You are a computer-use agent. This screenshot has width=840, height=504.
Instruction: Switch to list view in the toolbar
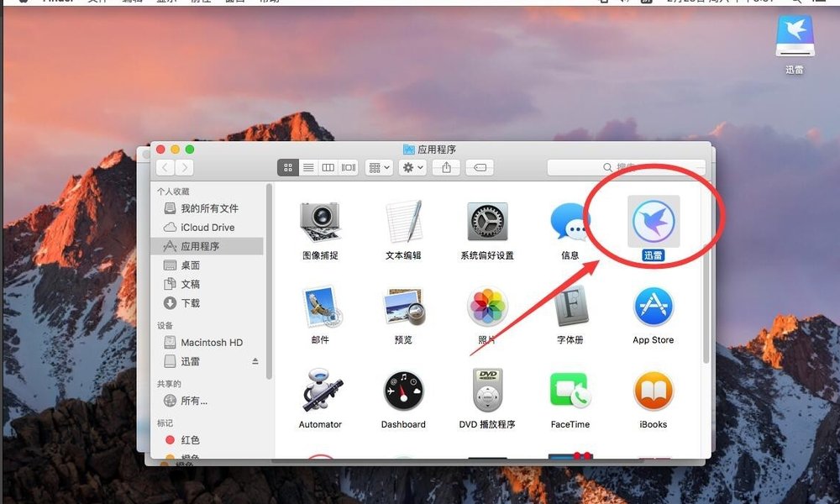(307, 167)
